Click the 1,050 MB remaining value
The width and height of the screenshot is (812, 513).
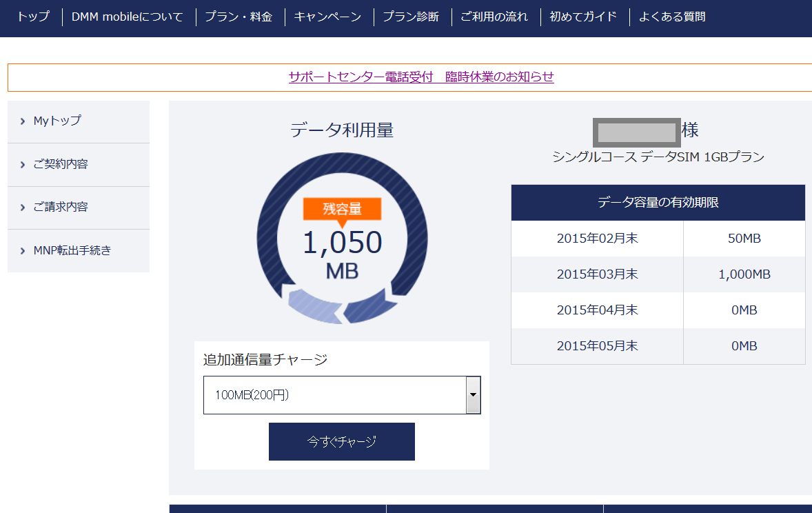tap(343, 255)
